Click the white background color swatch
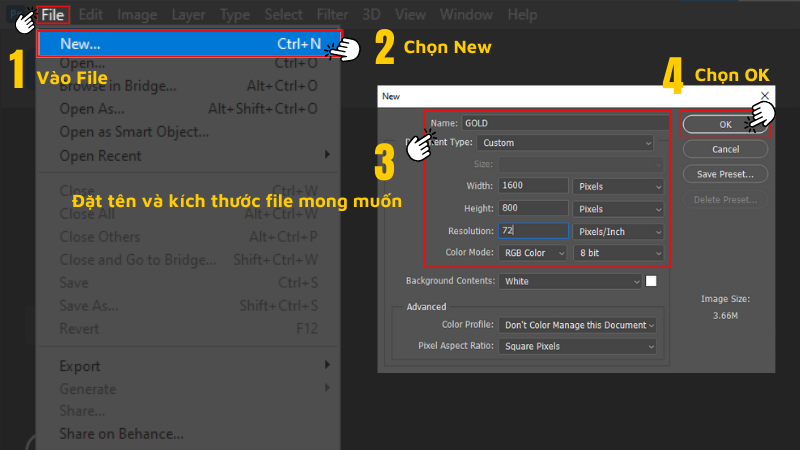The height and width of the screenshot is (450, 800). (651, 281)
